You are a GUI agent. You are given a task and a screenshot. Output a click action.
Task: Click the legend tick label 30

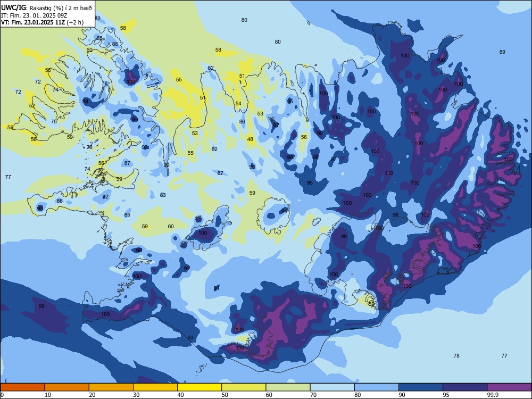point(136,395)
